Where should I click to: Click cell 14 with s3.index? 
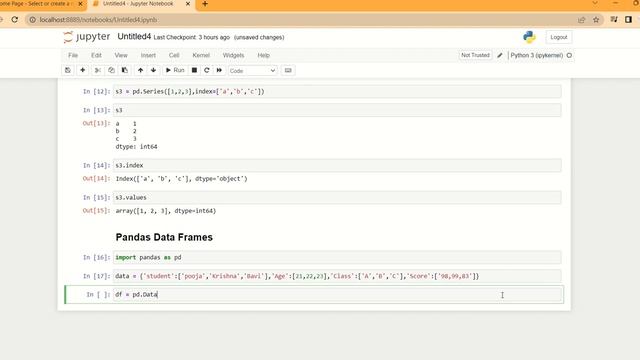tap(337, 165)
